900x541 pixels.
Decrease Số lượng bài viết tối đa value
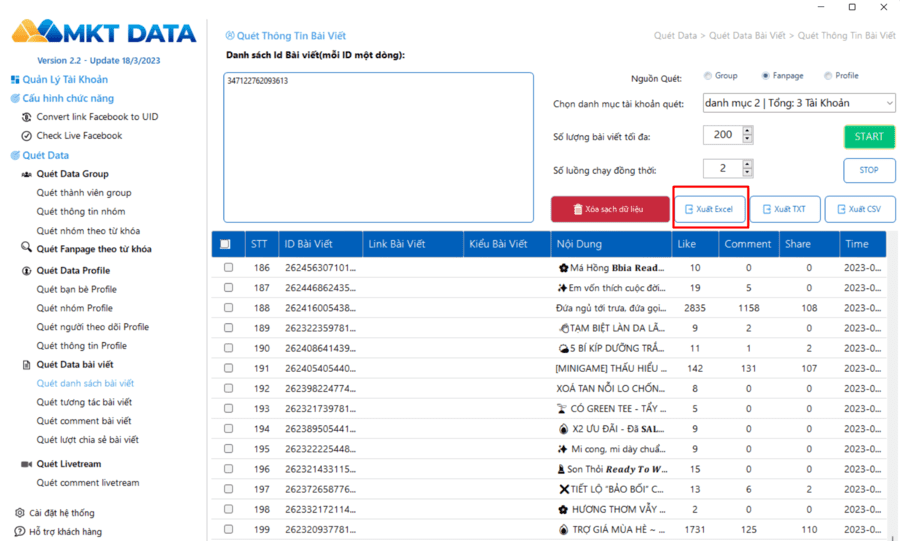click(x=747, y=139)
